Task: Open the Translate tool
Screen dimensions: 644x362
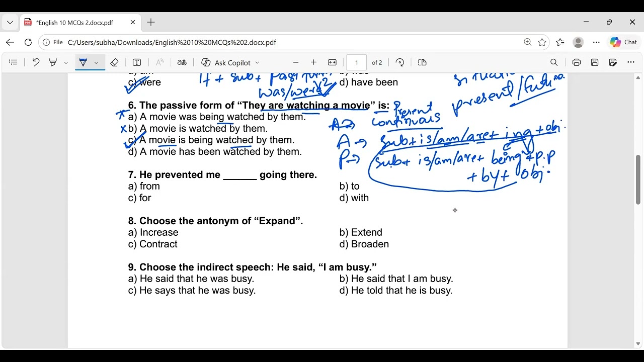Action: point(182,62)
